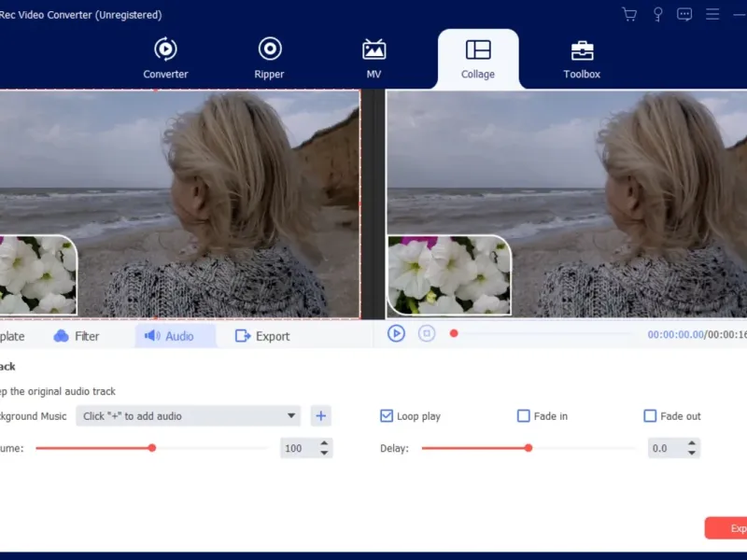Click the red Export button
This screenshot has height=560, width=747.
coord(726,528)
